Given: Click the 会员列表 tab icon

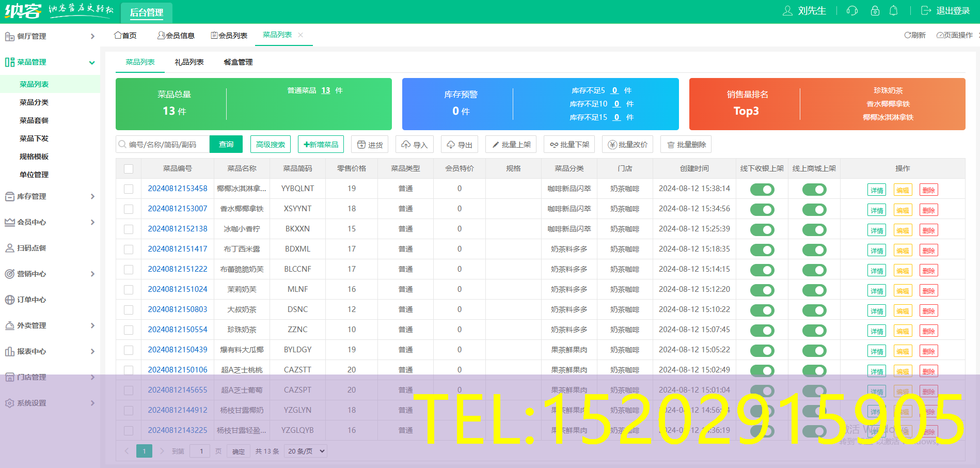Looking at the screenshot, I should pyautogui.click(x=214, y=35).
